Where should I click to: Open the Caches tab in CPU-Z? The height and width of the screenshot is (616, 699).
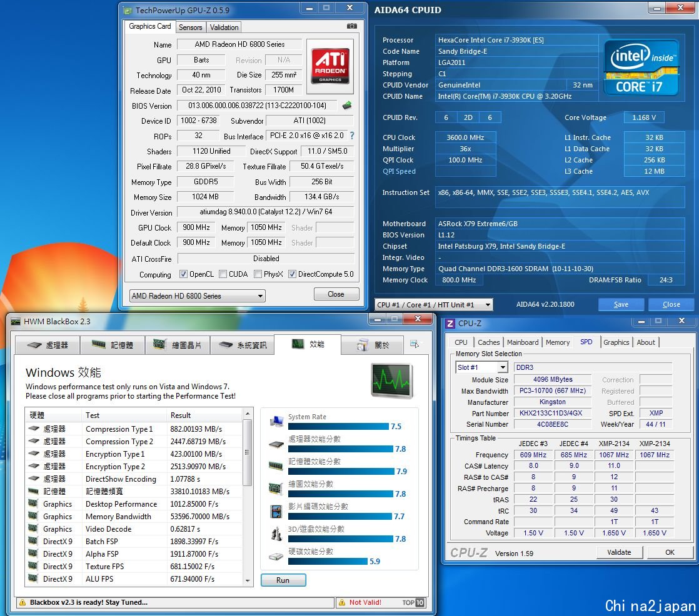coord(488,342)
